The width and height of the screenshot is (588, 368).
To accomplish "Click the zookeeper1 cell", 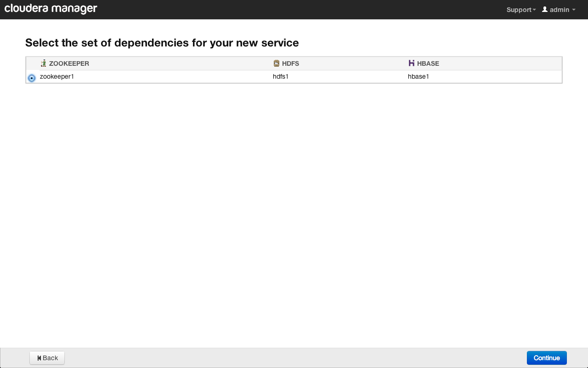I will tap(57, 77).
